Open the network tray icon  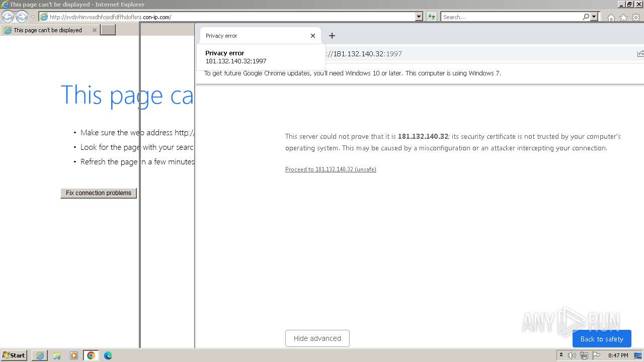click(584, 355)
